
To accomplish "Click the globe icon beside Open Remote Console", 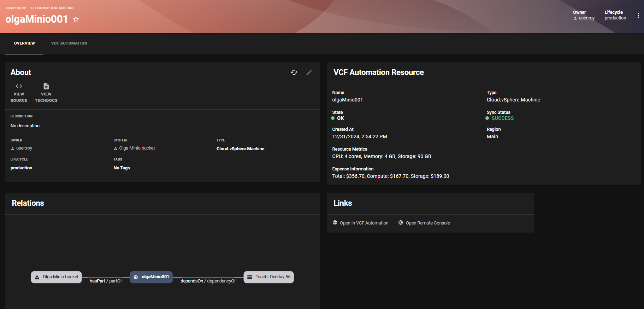I will click(x=401, y=222).
